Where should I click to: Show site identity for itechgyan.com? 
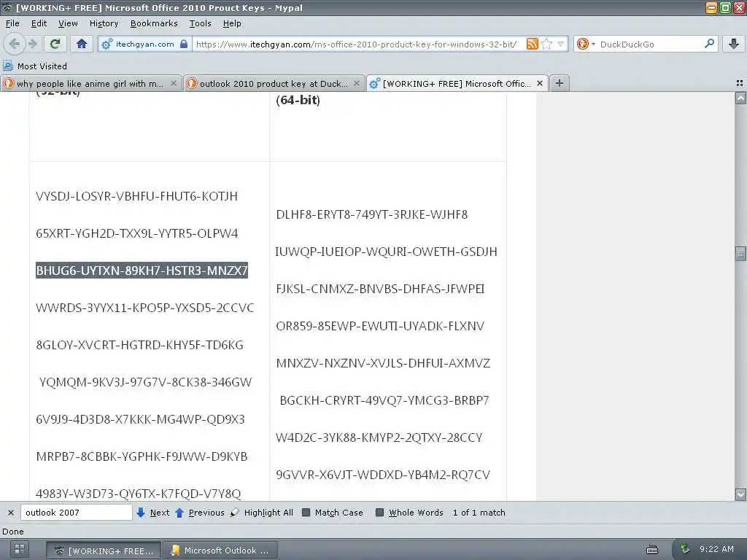(144, 44)
